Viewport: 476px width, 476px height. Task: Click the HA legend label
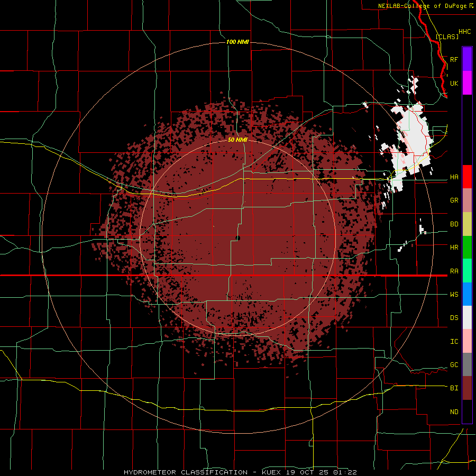pos(454,177)
